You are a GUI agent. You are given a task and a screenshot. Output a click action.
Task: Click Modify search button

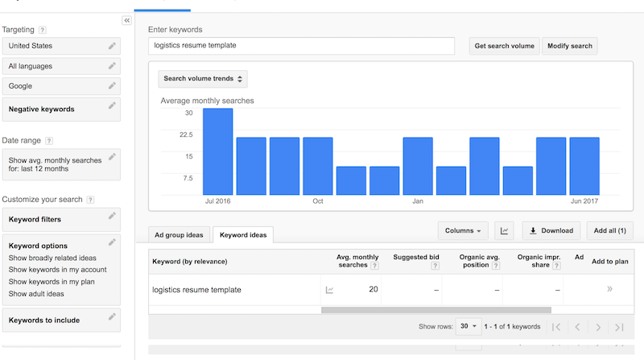[x=570, y=46]
